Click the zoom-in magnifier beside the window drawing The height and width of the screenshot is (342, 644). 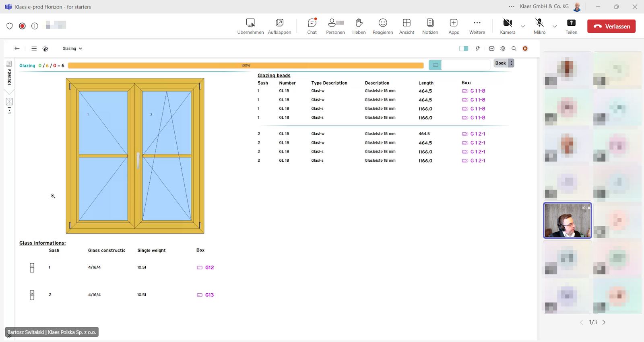pyautogui.click(x=53, y=196)
